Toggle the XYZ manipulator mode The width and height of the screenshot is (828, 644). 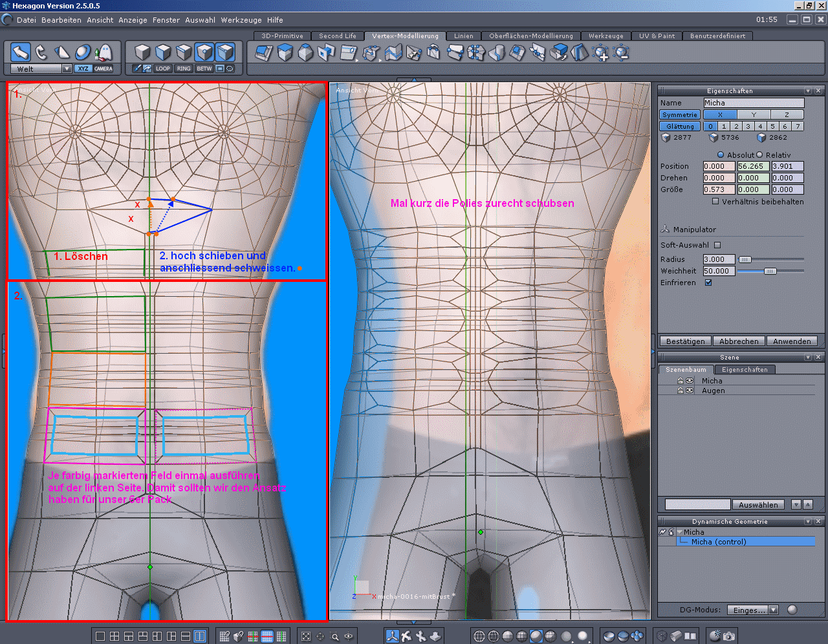(x=83, y=69)
